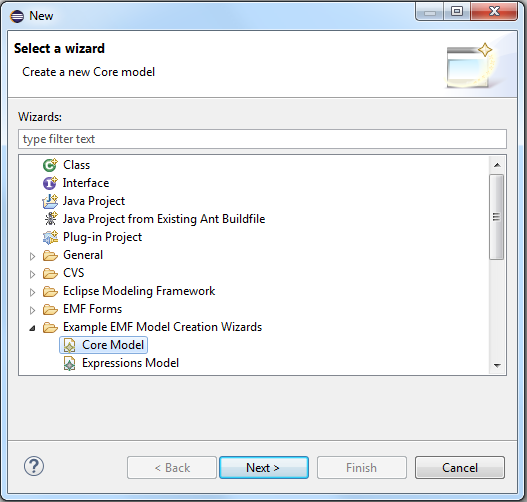Collapse Example EMF Model Creation Wizards

click(x=32, y=328)
